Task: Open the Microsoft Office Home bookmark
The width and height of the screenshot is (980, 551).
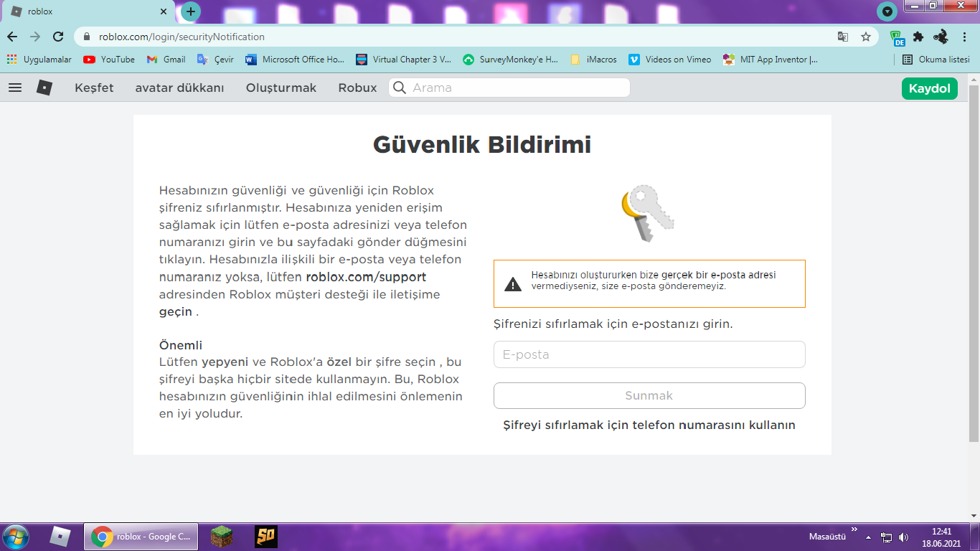Action: coord(295,60)
